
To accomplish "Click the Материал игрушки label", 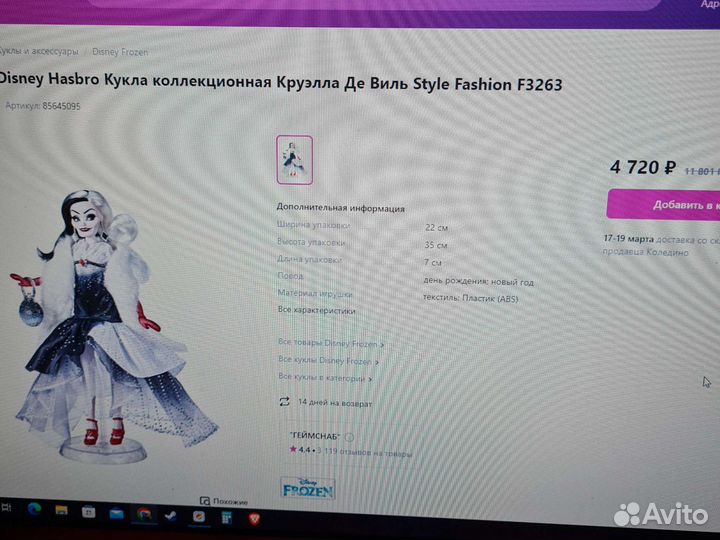I will pyautogui.click(x=315, y=293).
